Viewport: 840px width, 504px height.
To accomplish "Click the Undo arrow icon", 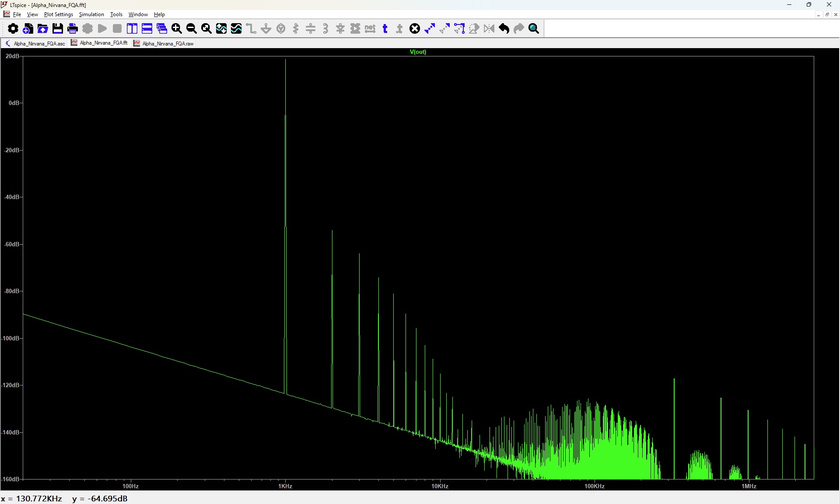I will tap(504, 29).
